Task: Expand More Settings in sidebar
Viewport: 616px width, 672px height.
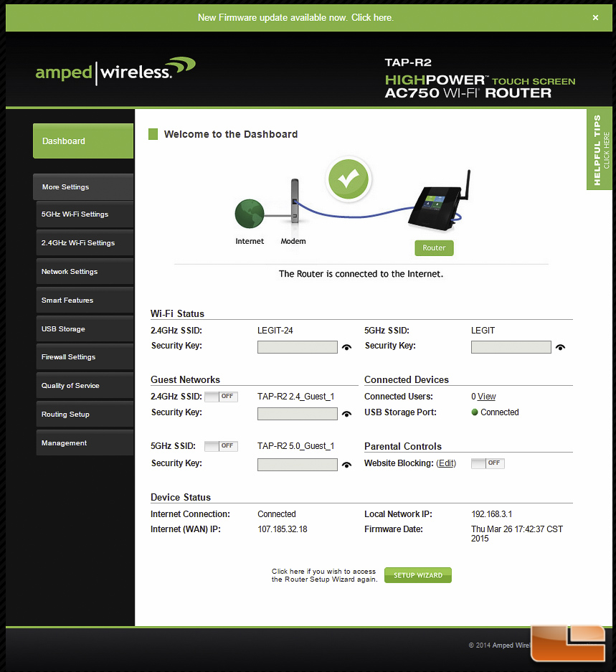Action: [83, 187]
